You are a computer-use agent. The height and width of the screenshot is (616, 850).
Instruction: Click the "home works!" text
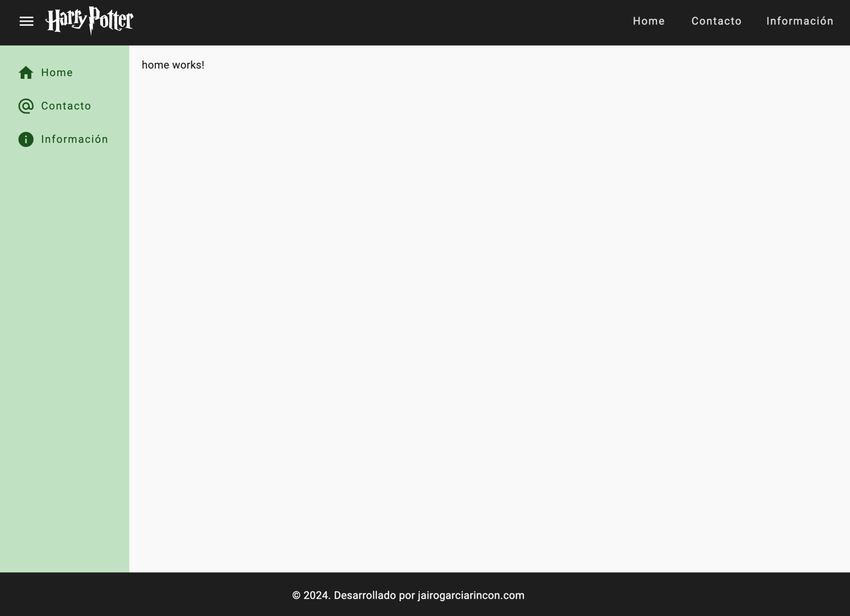[173, 65]
